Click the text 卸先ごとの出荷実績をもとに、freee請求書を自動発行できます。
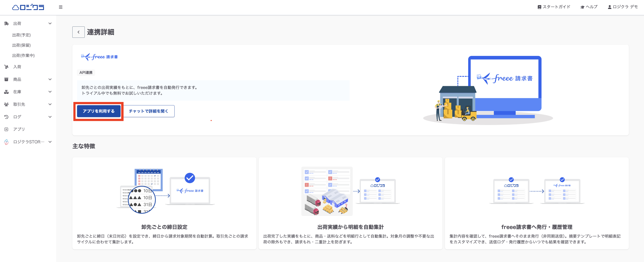This screenshot has width=644, height=262. coord(140,87)
